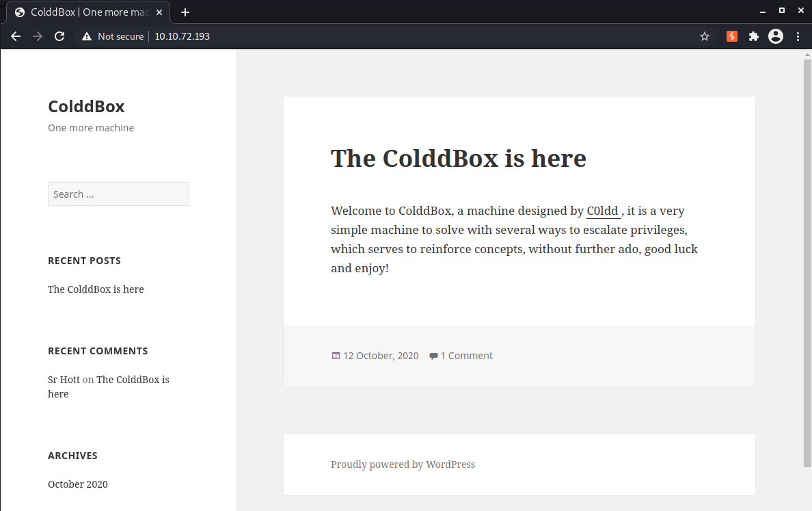Open the orange Burp extension icon
The width and height of the screenshot is (812, 511).
pos(732,36)
